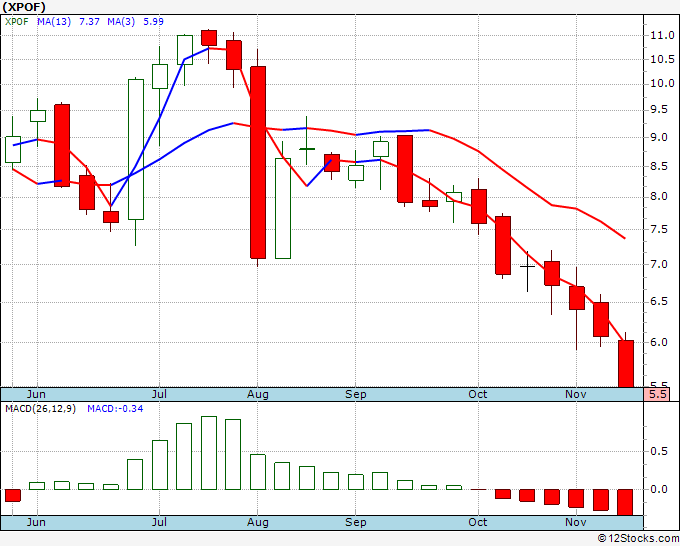Screen dimensions: 680x546
Task: Click Oct on the price chart time axis
Action: [477, 394]
